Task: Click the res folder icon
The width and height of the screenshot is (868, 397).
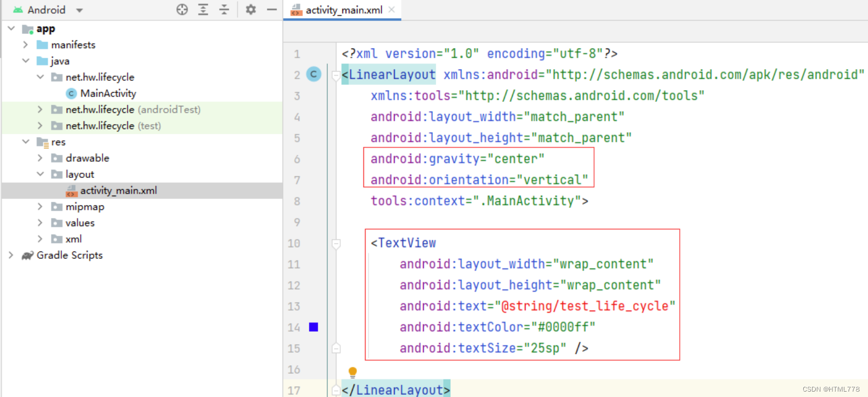Action: tap(43, 142)
